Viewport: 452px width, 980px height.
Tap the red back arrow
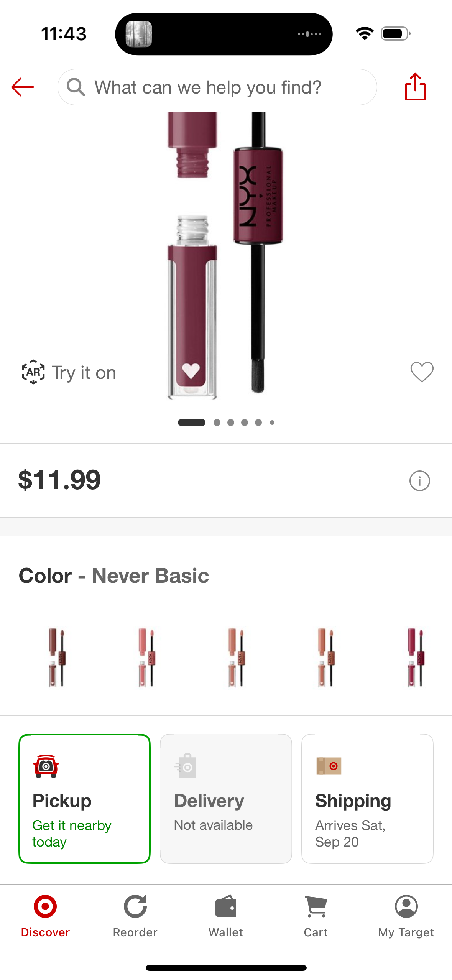pos(23,87)
